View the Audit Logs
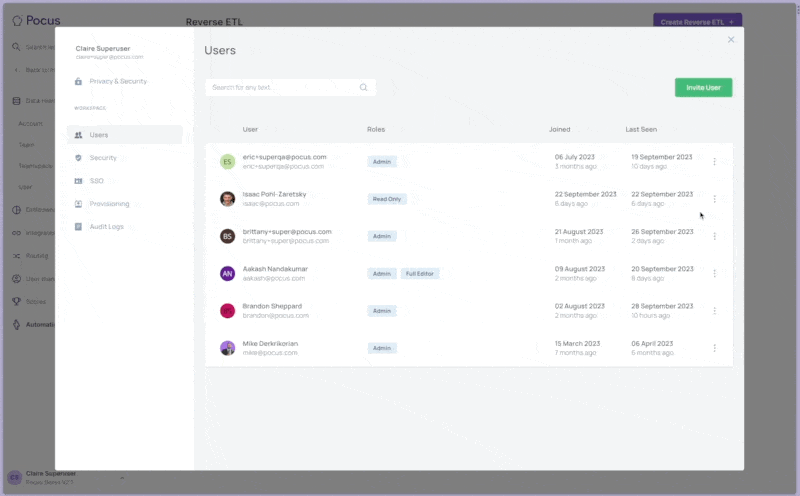The height and width of the screenshot is (496, 800). pyautogui.click(x=107, y=227)
